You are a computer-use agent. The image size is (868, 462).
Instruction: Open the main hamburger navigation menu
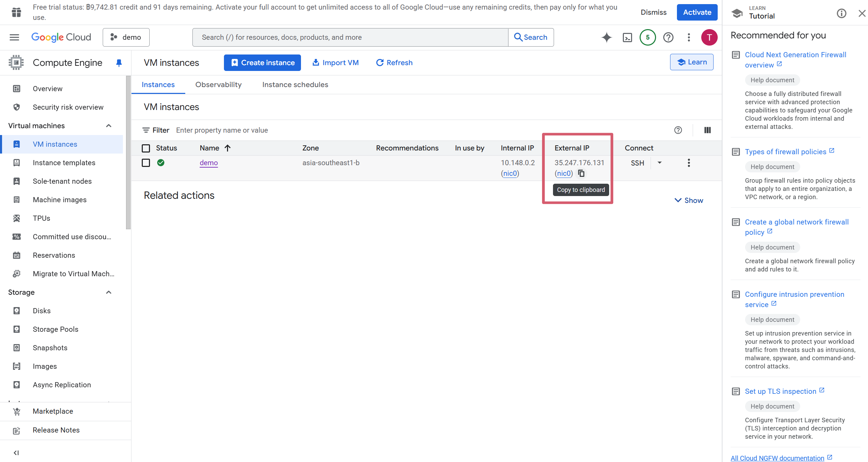pos(14,37)
